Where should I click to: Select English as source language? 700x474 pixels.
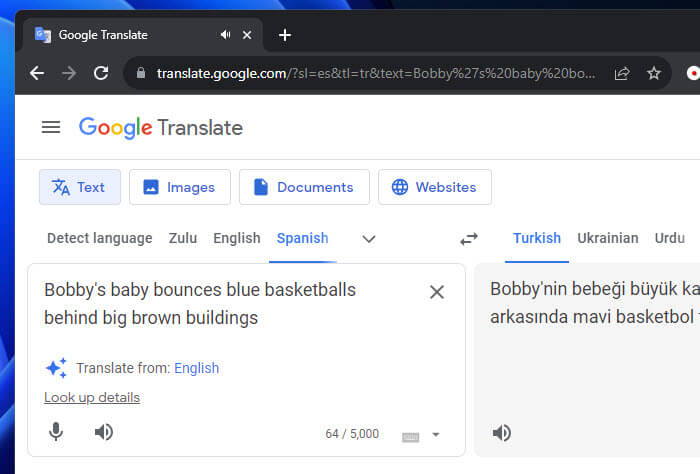pyautogui.click(x=237, y=238)
